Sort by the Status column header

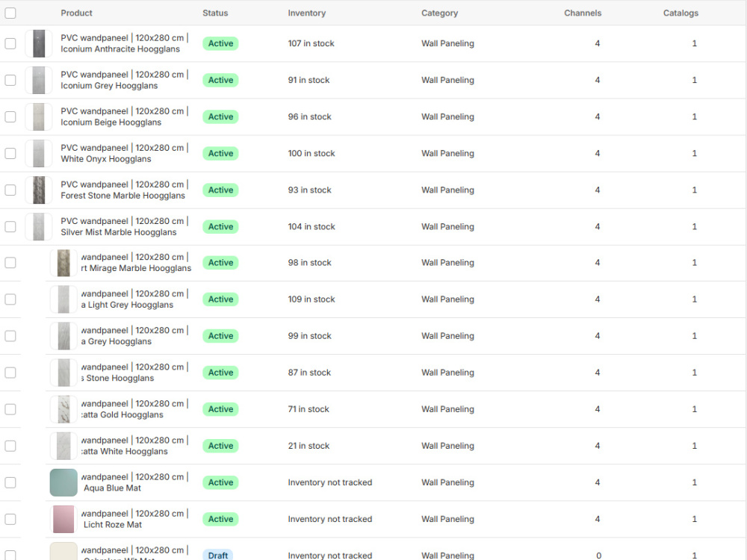coord(215,13)
